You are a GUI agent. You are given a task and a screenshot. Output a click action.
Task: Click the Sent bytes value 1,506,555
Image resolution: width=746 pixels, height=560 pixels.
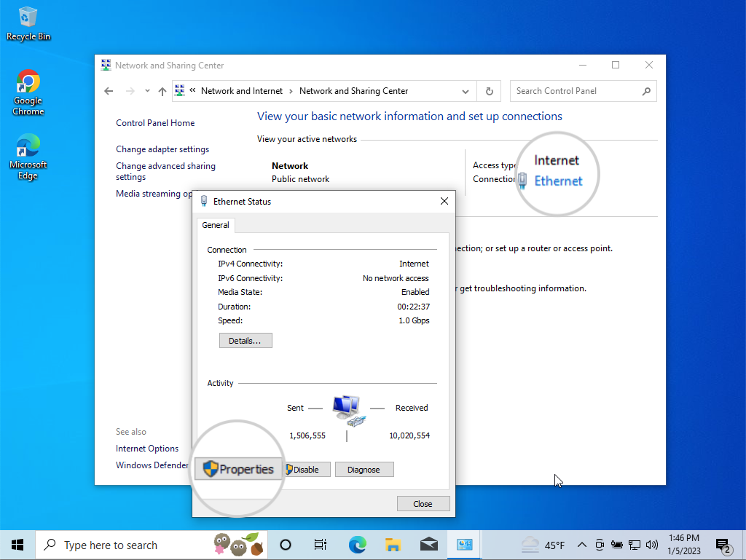tap(307, 435)
